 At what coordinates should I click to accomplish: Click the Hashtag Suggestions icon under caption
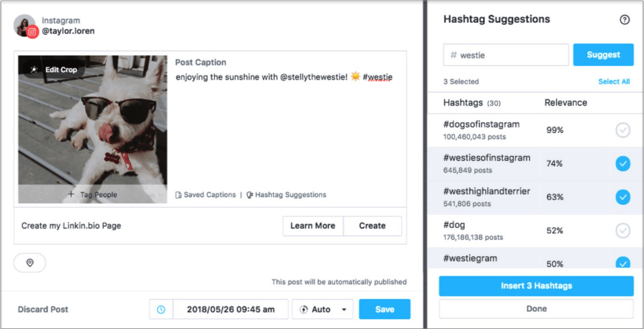pyautogui.click(x=250, y=195)
